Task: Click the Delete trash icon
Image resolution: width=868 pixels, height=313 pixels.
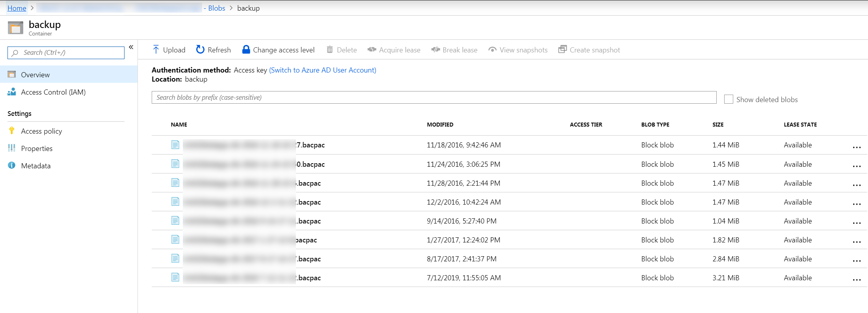Action: tap(330, 50)
